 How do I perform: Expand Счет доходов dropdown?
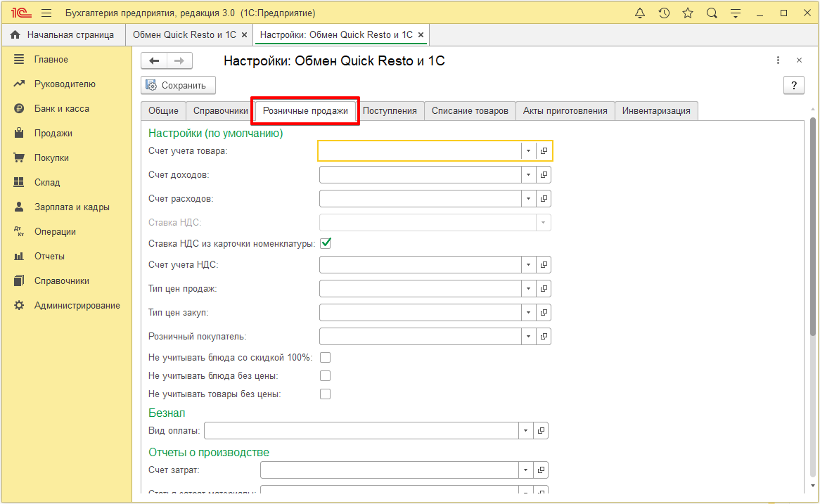pyautogui.click(x=528, y=174)
